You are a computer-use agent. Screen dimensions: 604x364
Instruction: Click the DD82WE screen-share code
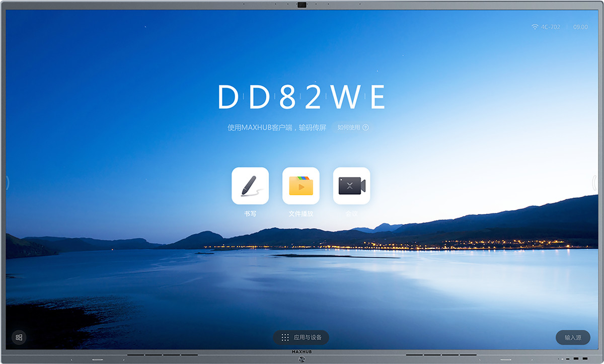click(x=302, y=97)
